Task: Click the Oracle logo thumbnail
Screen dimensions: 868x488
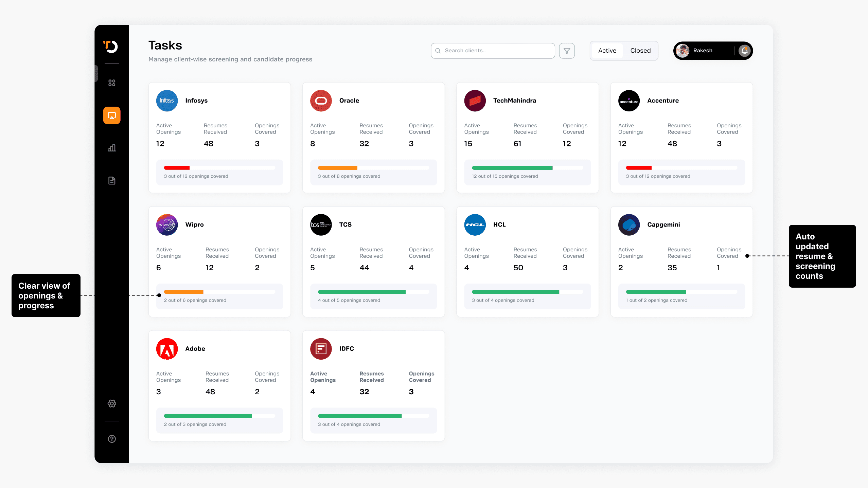Action: point(321,101)
